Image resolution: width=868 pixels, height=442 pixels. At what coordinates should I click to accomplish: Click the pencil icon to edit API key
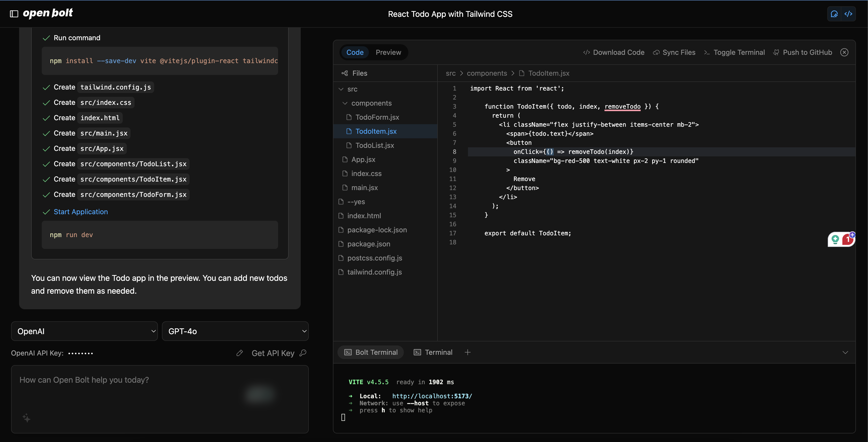click(240, 353)
